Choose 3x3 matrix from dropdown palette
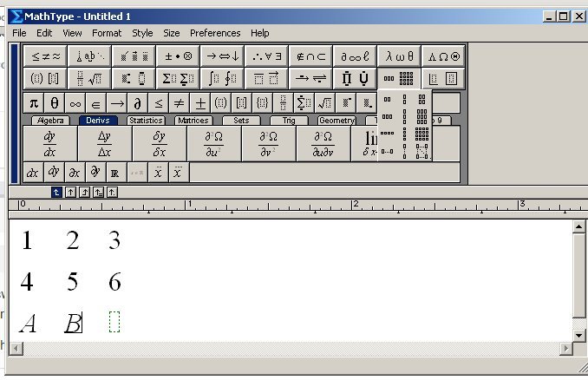Viewport: 588px width, 380px height. point(421,116)
